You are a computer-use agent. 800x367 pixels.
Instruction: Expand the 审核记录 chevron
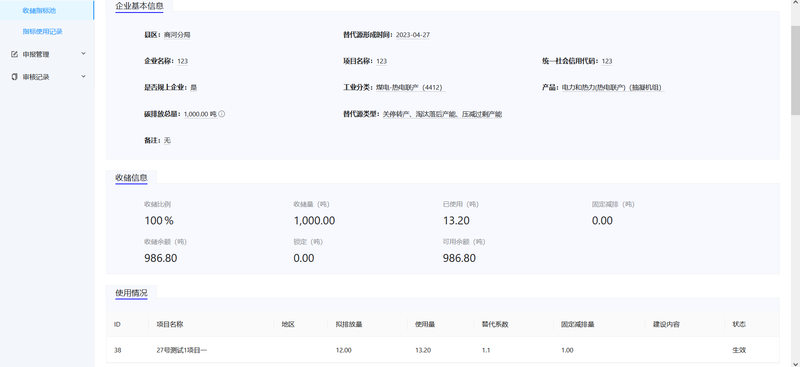pos(84,77)
